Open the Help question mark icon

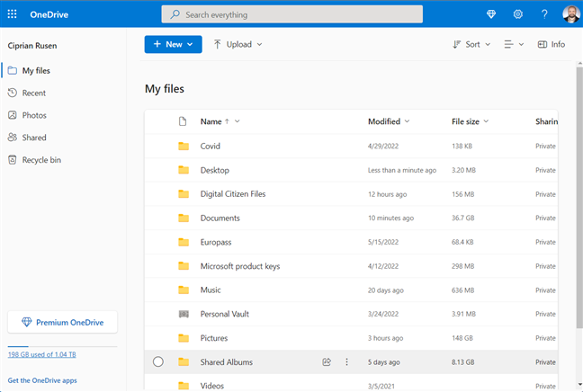pyautogui.click(x=544, y=14)
